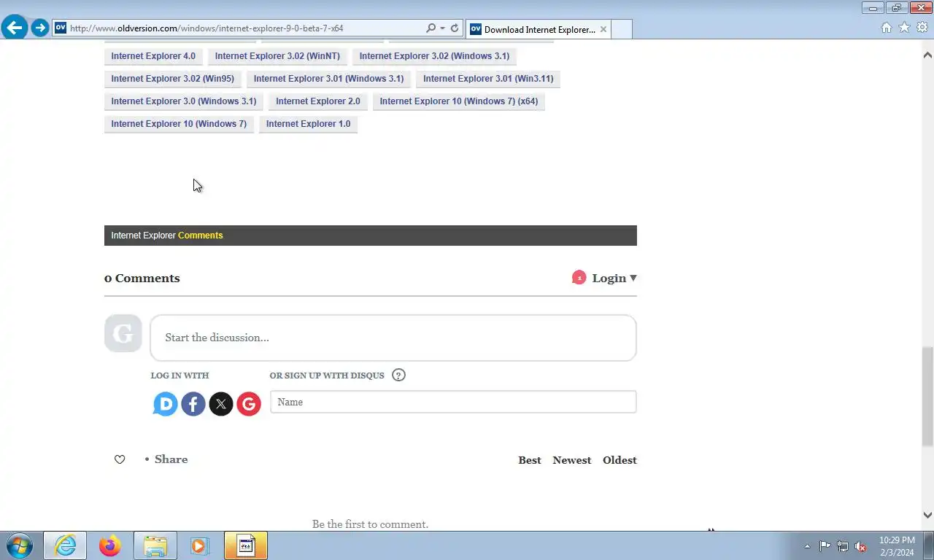
Task: Open the Home icon in IE toolbar
Action: [887, 28]
